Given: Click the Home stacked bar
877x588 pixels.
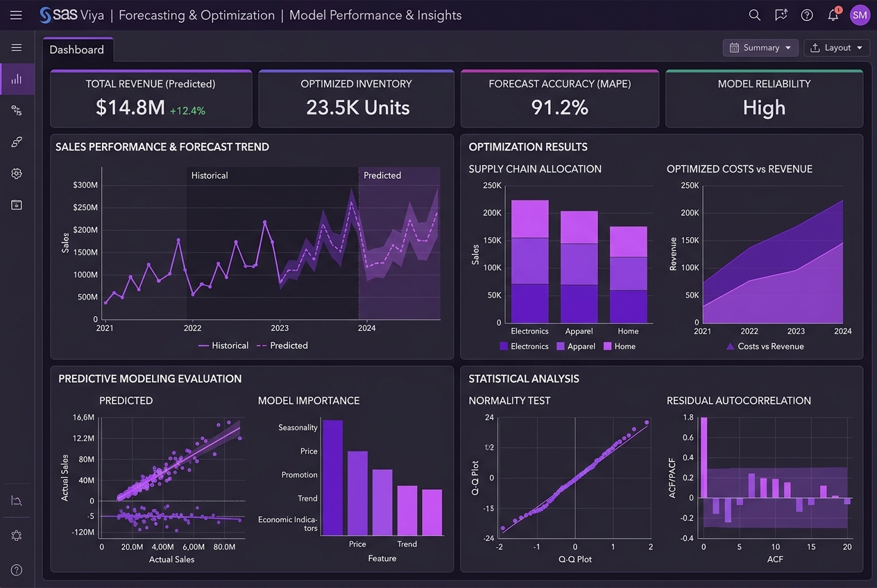Looking at the screenshot, I should (628, 275).
